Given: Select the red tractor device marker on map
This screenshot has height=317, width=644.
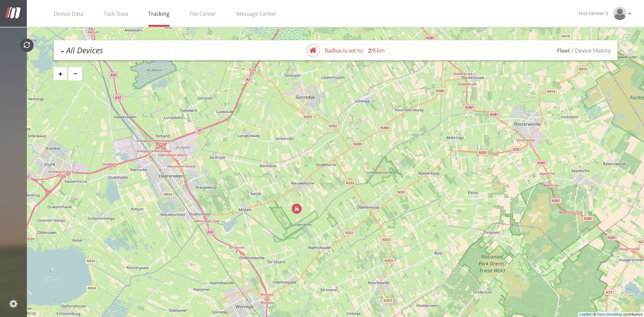Looking at the screenshot, I should (297, 209).
